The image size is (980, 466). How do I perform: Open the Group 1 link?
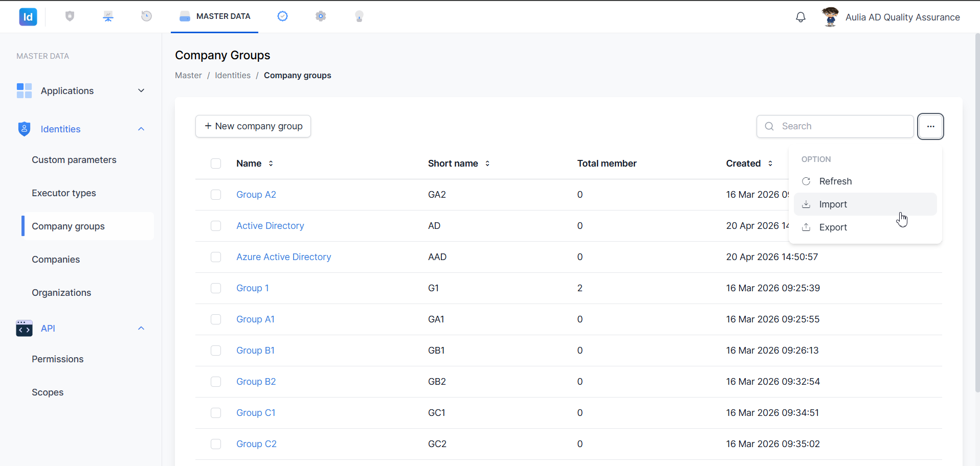pos(253,288)
